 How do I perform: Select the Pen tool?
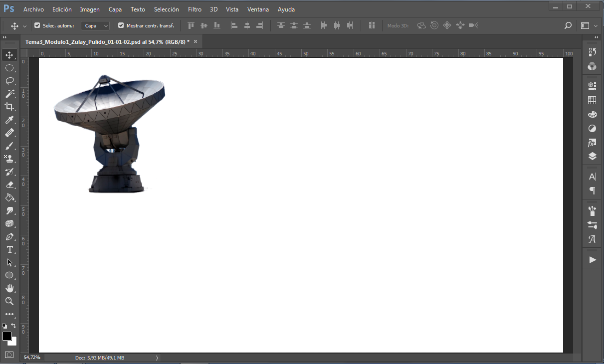pyautogui.click(x=9, y=236)
